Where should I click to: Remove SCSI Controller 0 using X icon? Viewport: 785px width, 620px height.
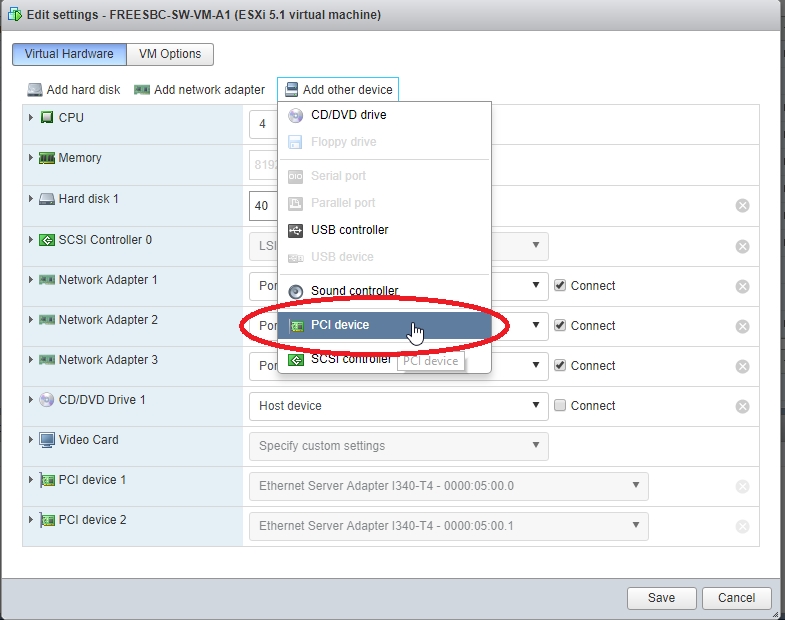(742, 246)
